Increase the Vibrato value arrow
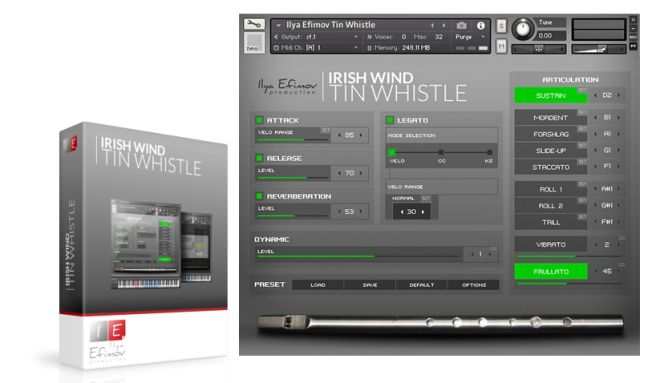 coord(618,245)
